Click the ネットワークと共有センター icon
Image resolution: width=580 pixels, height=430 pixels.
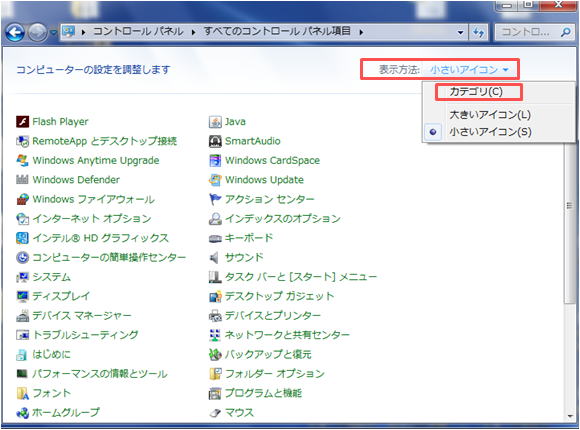click(215, 335)
